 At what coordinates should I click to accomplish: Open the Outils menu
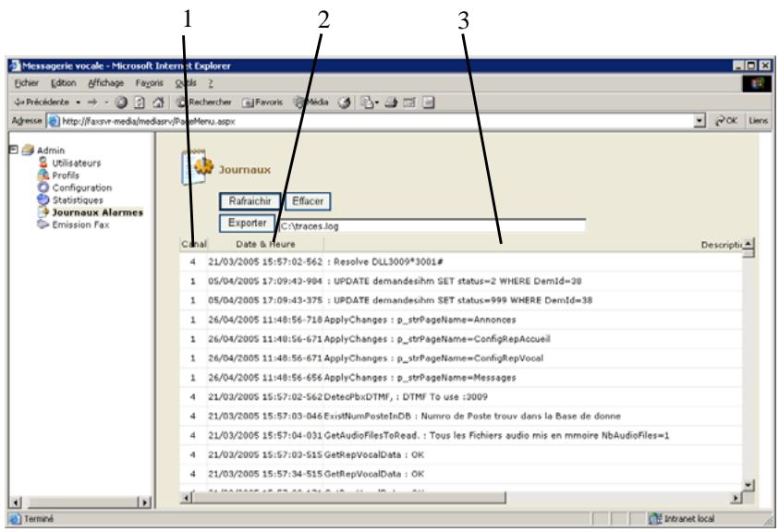coord(186,83)
